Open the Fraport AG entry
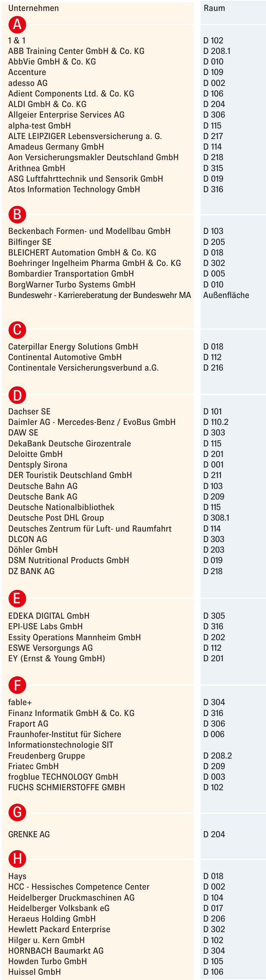Screen dimensions: 266x980 click(x=28, y=724)
